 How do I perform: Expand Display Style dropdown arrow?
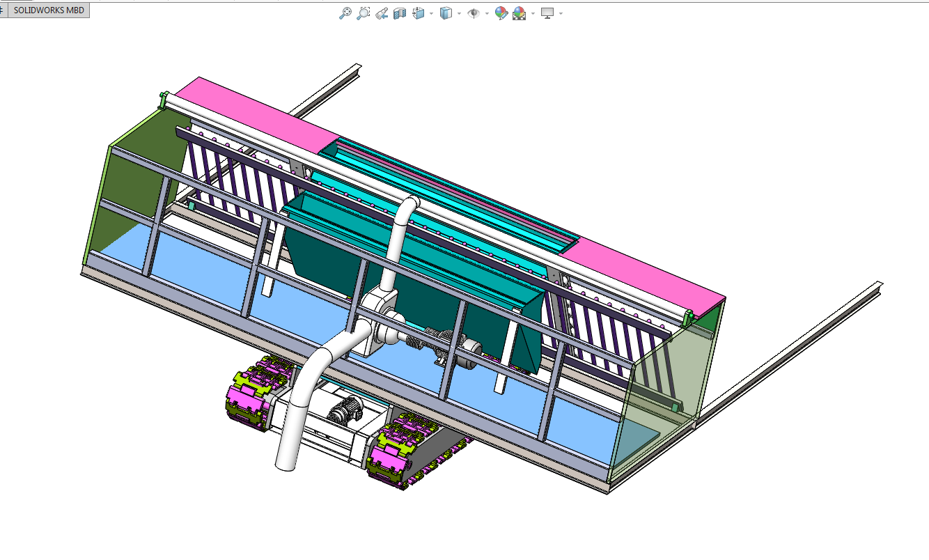(x=459, y=13)
